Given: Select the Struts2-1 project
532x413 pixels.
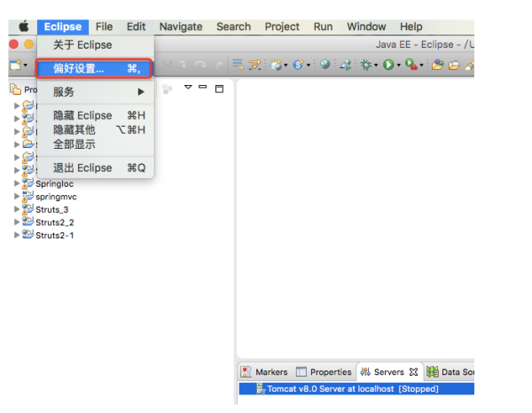Looking at the screenshot, I should coord(55,236).
